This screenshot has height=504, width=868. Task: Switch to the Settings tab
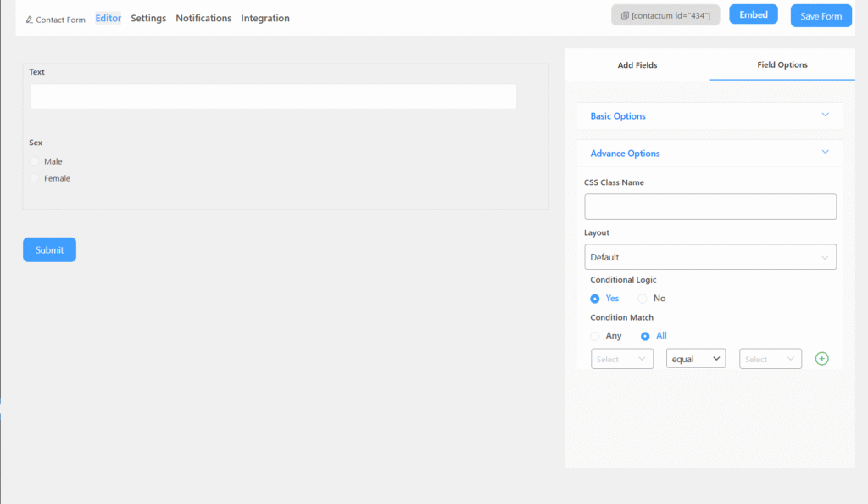pos(148,18)
